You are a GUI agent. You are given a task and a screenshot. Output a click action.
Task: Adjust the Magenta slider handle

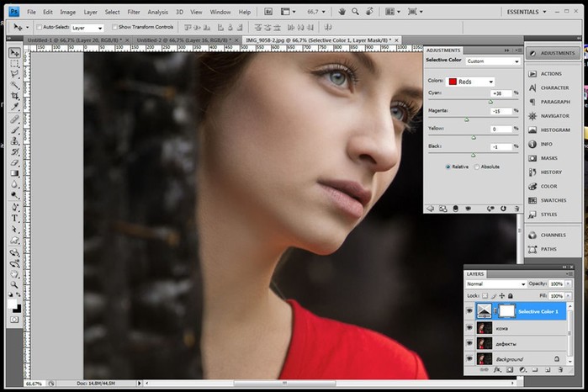pos(467,119)
